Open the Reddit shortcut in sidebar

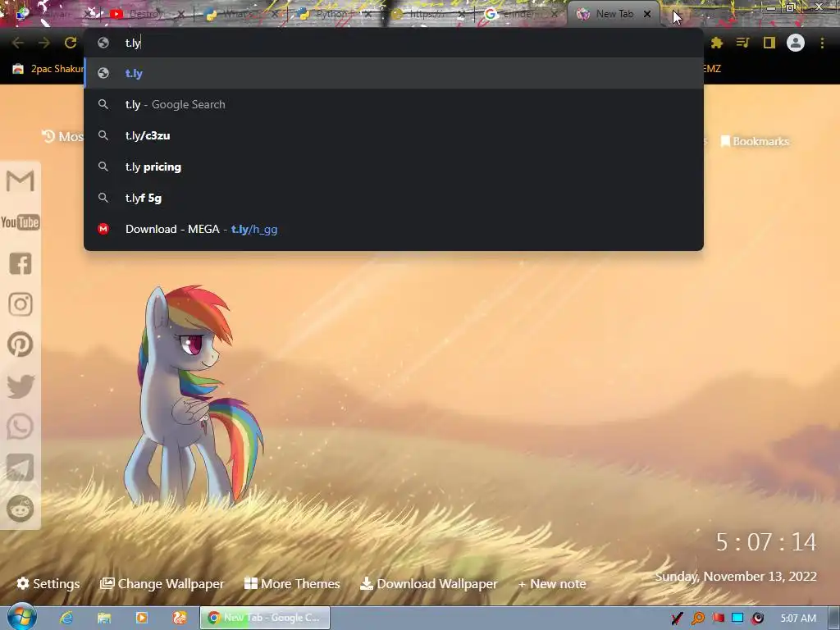[21, 509]
